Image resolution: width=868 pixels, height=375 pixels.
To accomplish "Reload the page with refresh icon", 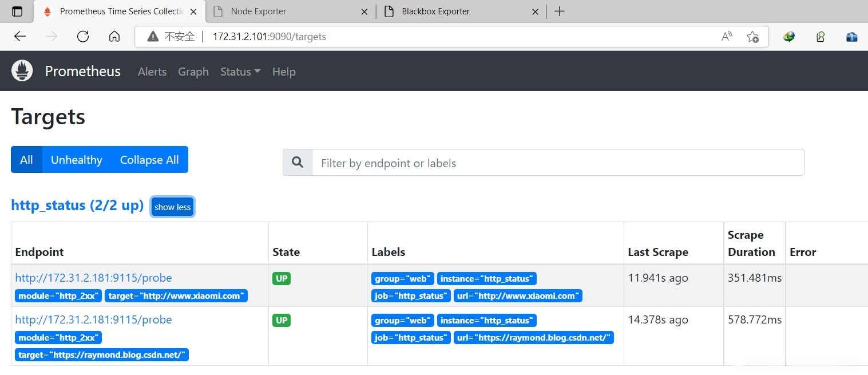I will click(x=83, y=37).
